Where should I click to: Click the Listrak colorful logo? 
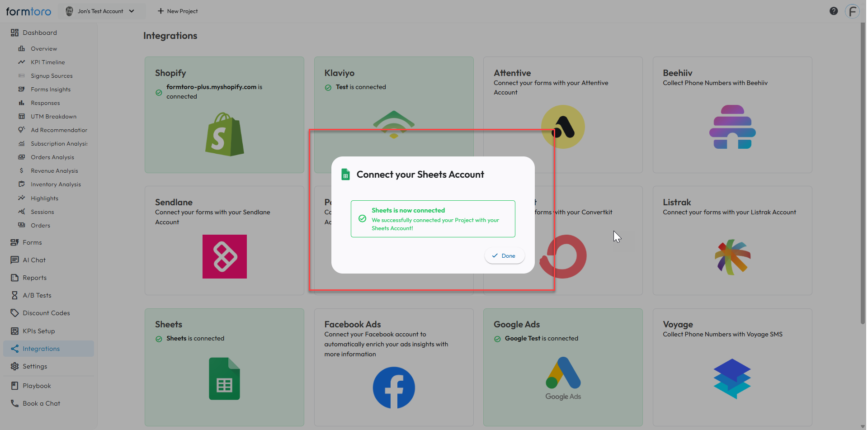click(732, 257)
